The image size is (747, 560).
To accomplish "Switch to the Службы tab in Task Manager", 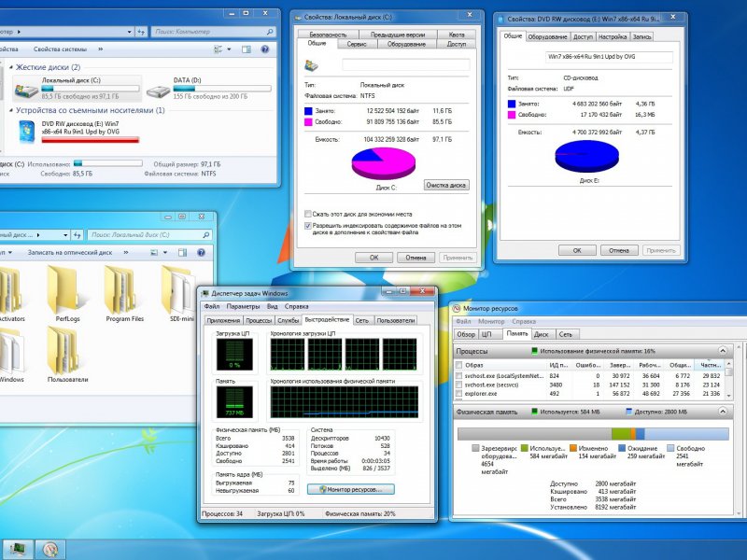I will click(x=289, y=320).
